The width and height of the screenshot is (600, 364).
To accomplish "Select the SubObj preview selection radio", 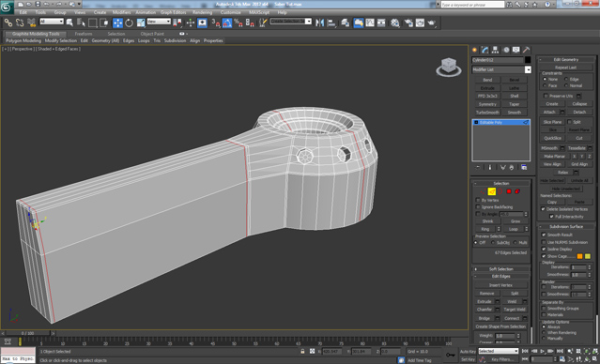I will [x=493, y=243].
